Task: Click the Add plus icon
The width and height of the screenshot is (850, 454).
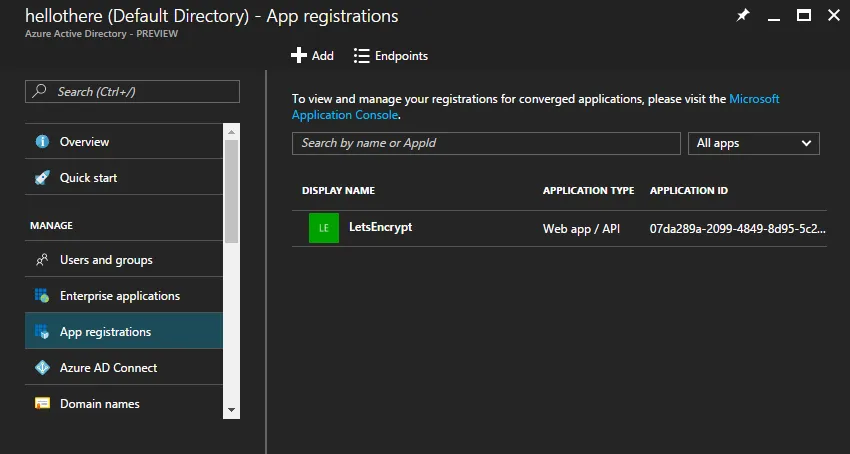Action: pyautogui.click(x=299, y=55)
